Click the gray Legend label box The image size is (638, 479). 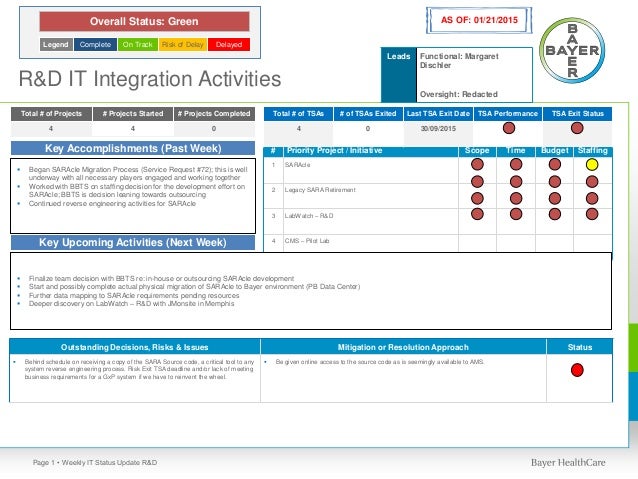pyautogui.click(x=56, y=44)
